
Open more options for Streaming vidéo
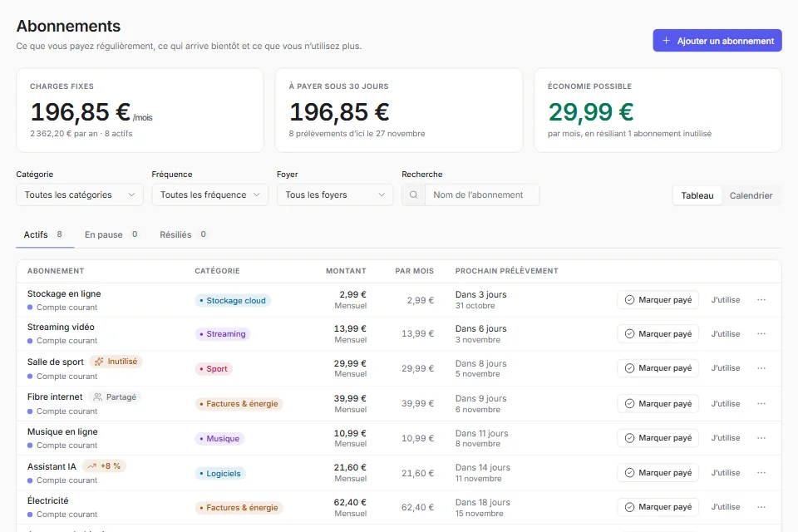(761, 334)
